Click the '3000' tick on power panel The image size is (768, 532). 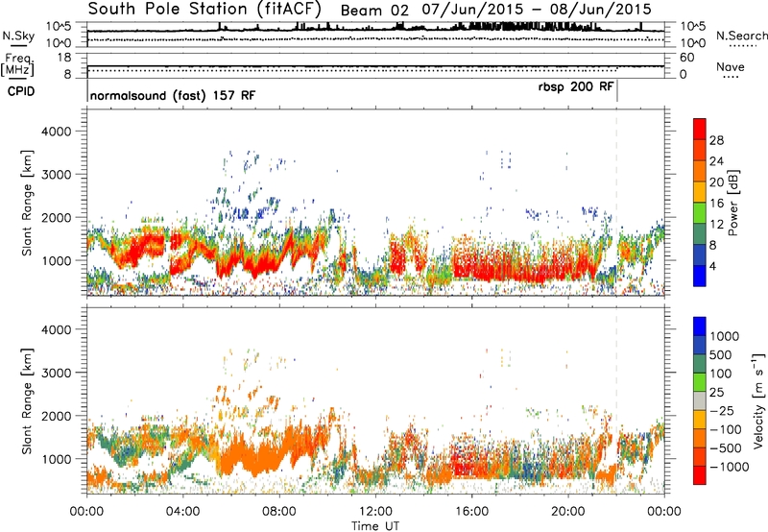pos(57,175)
